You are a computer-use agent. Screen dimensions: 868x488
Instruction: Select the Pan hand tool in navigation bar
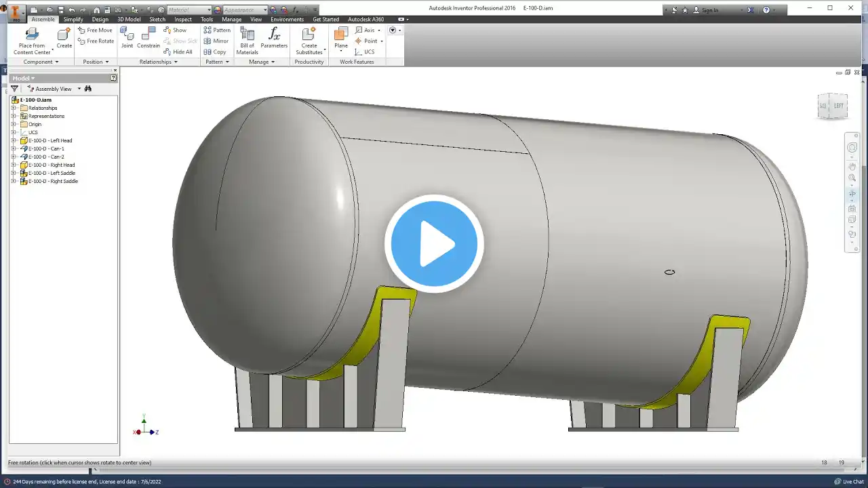tap(852, 166)
